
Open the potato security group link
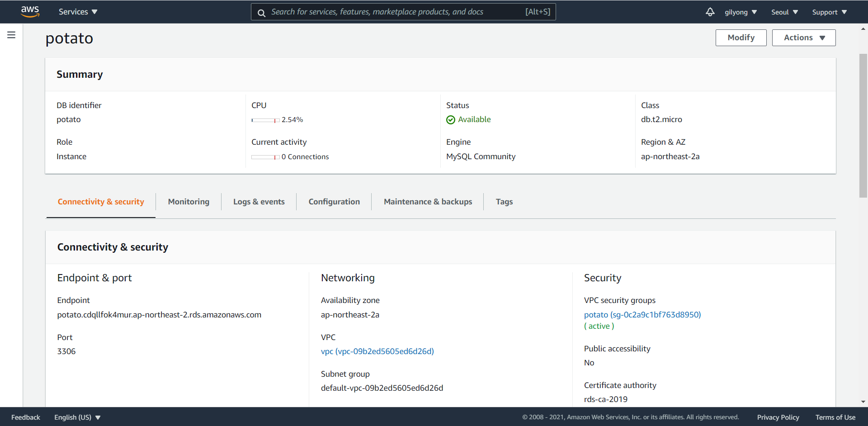tap(642, 315)
